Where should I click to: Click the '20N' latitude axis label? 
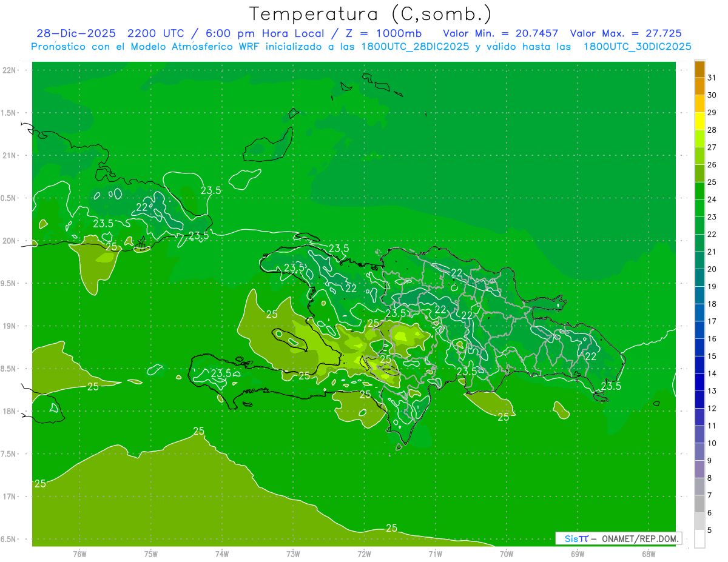[8, 241]
